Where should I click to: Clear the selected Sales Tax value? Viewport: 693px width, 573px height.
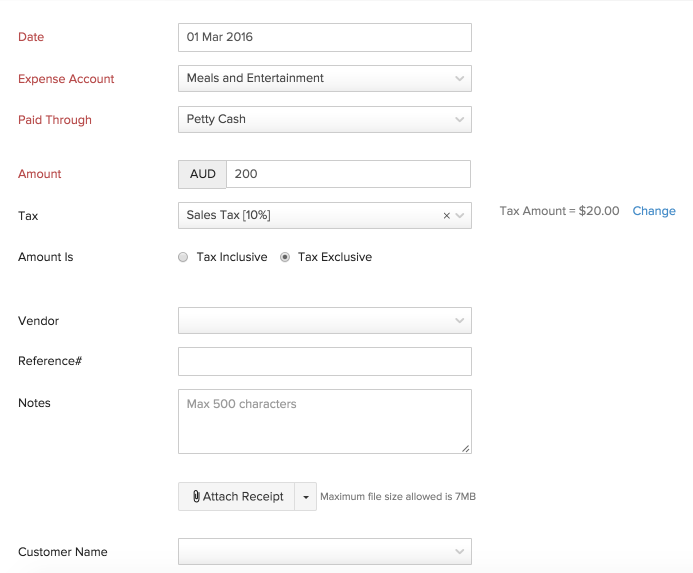pos(447,216)
